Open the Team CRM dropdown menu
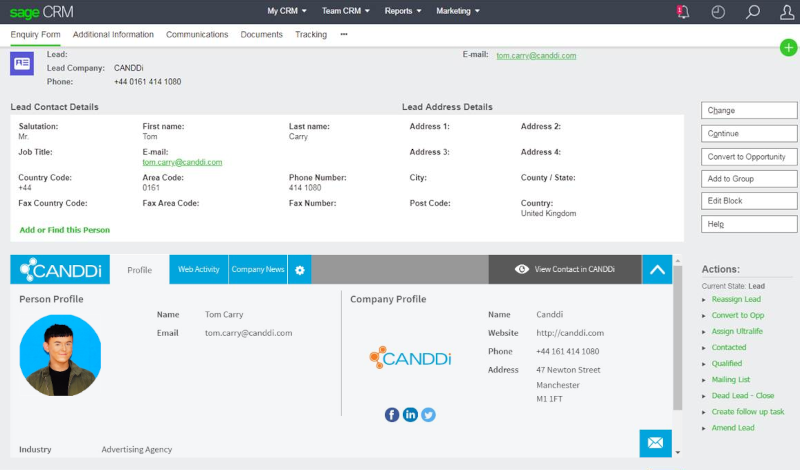The image size is (800, 470). 345,11
